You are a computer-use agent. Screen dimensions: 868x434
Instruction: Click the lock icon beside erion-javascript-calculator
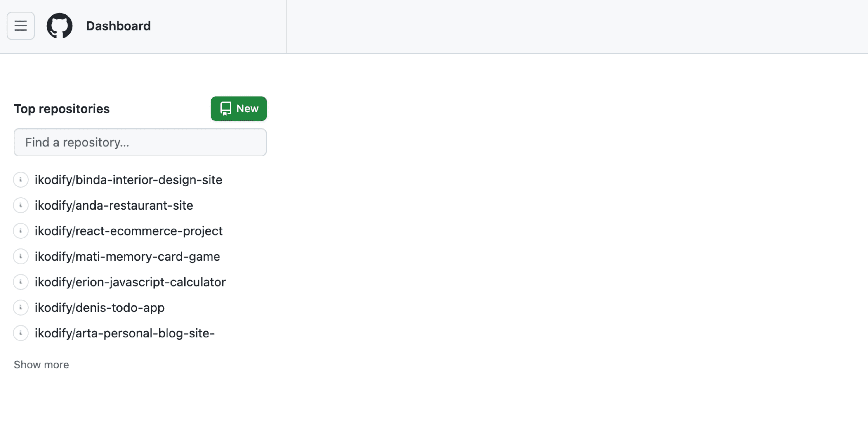(x=21, y=282)
